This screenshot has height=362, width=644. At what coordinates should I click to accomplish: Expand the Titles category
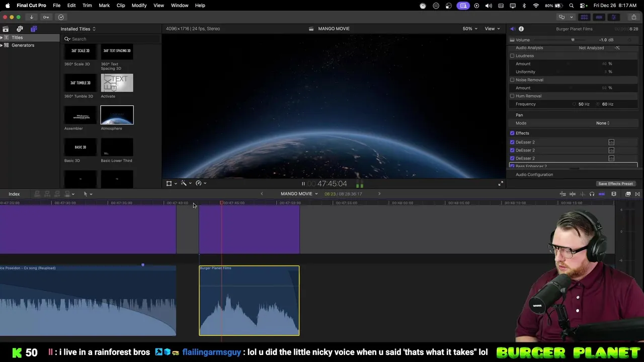[2, 38]
